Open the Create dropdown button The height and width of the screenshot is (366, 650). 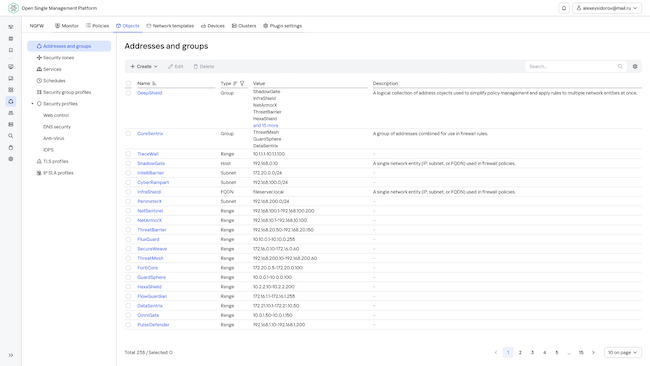tap(144, 66)
